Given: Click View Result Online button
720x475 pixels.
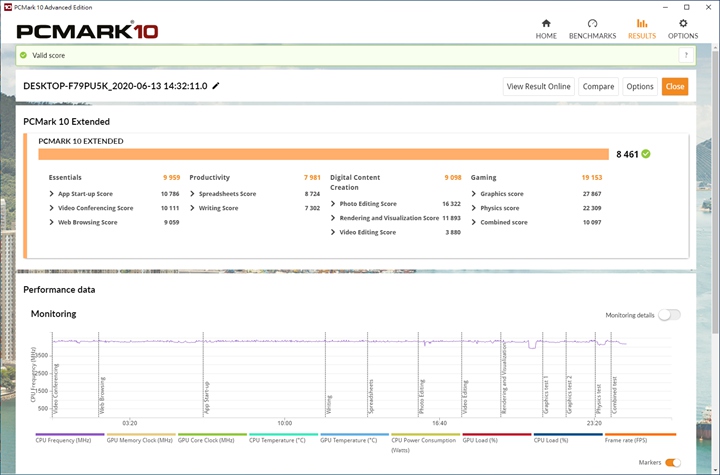Looking at the screenshot, I should [x=538, y=86].
